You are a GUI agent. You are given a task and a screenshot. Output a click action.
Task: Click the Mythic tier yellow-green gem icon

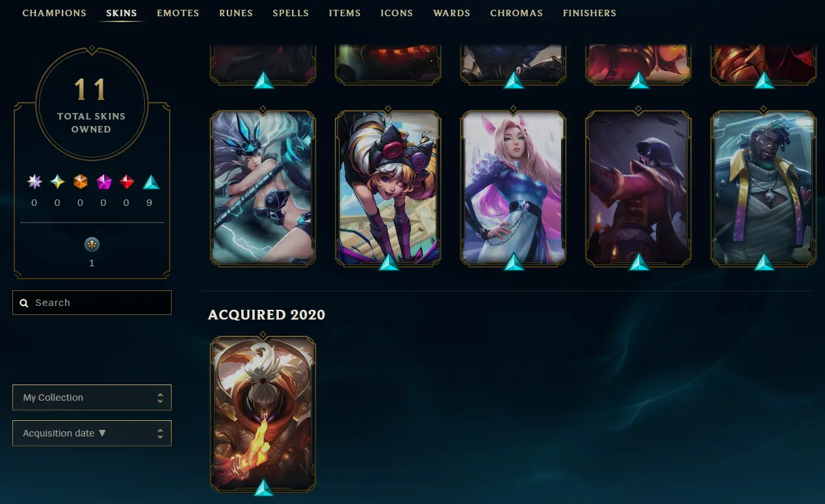coord(57,182)
